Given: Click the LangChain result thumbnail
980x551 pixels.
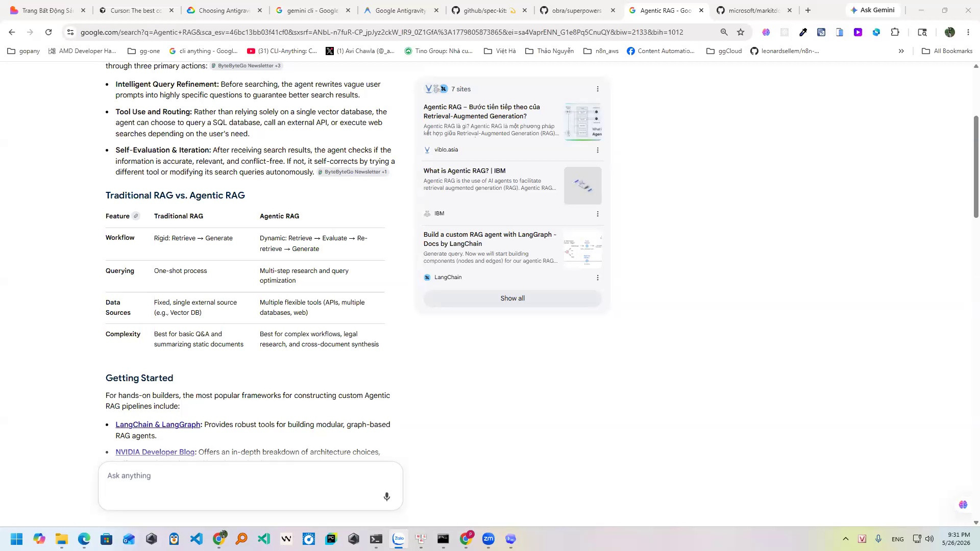Looking at the screenshot, I should [583, 249].
